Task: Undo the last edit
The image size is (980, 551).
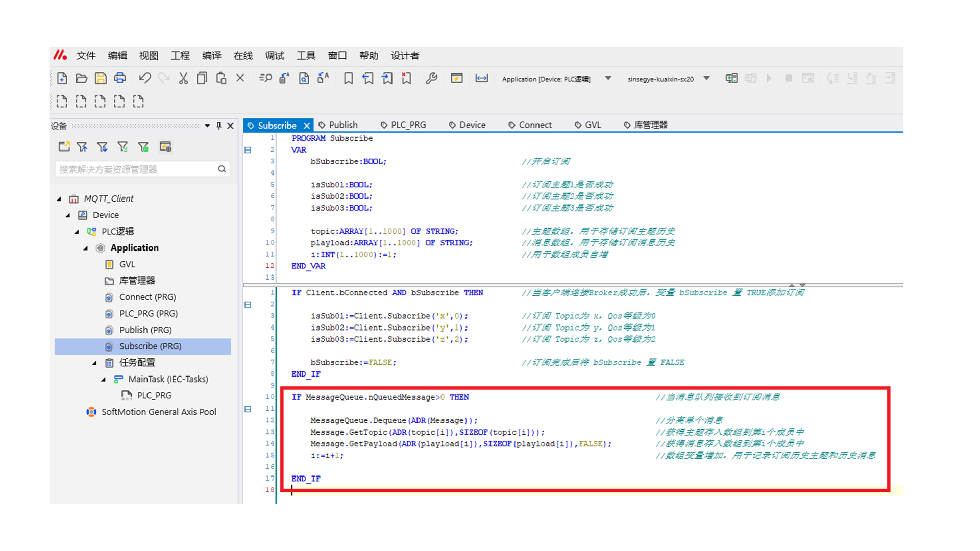Action: [x=144, y=78]
